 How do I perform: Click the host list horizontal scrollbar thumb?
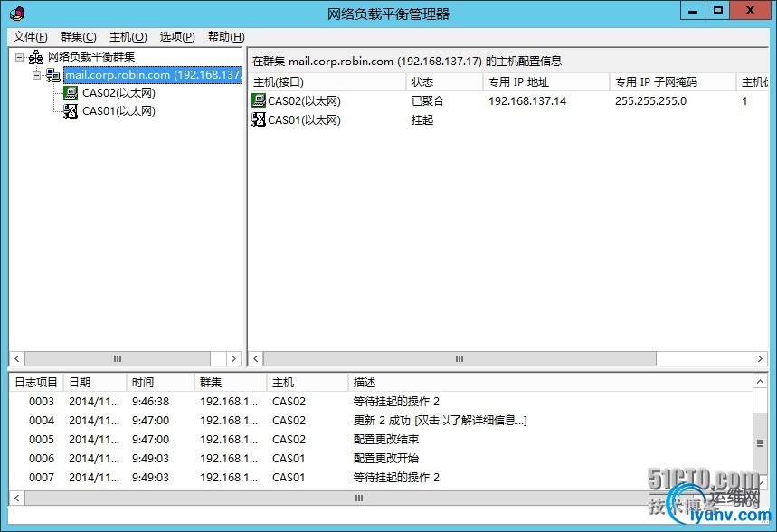click(x=460, y=358)
